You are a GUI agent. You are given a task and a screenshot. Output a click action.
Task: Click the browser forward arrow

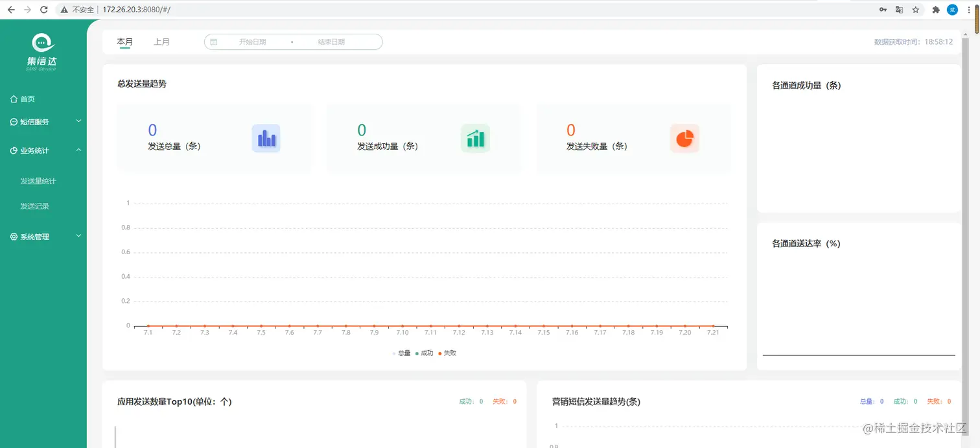[27, 10]
